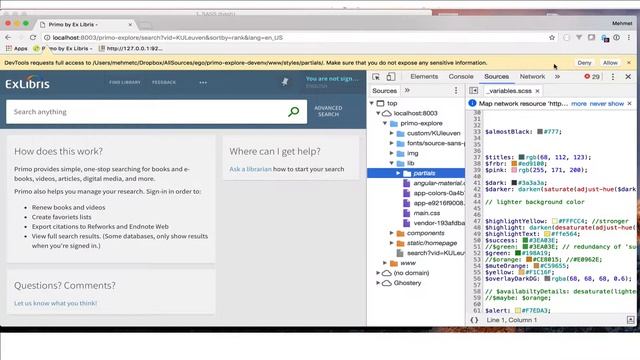Allow DevTools full access request
The width and height of the screenshot is (640, 360).
click(610, 63)
